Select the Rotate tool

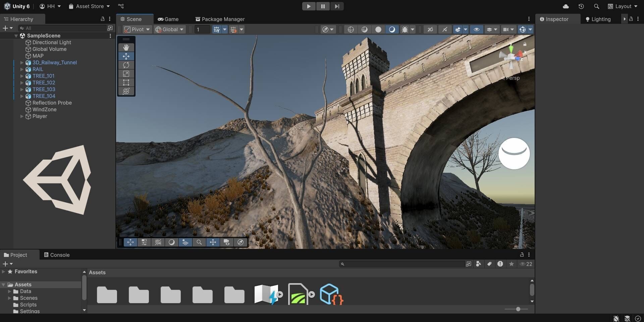tap(126, 65)
